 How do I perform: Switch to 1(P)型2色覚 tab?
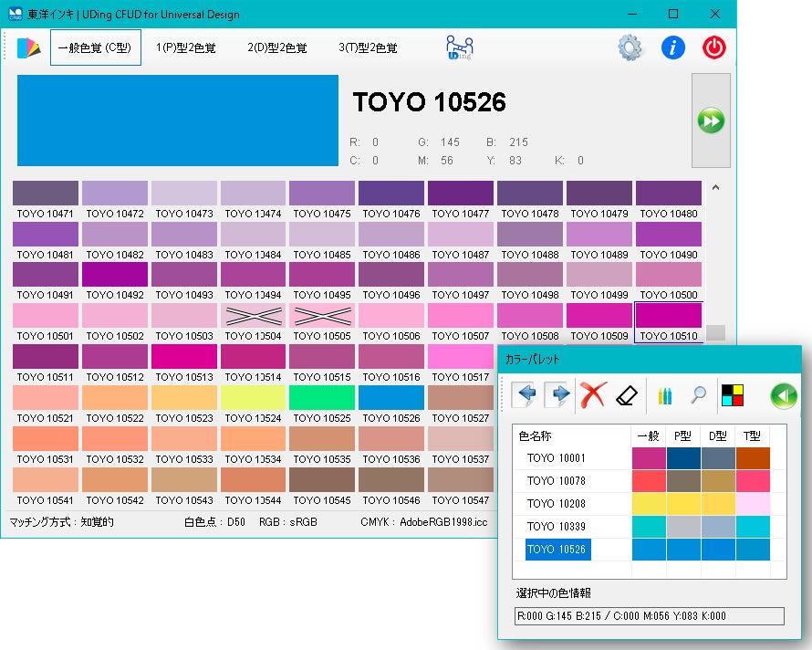(x=186, y=48)
